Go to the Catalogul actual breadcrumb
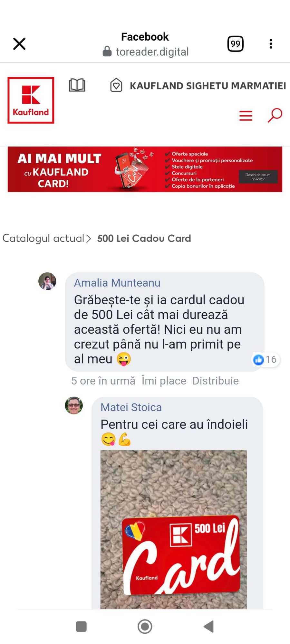The width and height of the screenshot is (290, 644). pyautogui.click(x=43, y=238)
